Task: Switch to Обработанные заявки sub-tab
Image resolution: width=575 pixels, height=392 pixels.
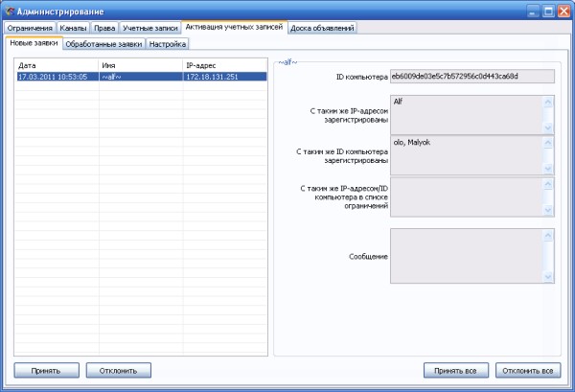Action: [x=103, y=44]
